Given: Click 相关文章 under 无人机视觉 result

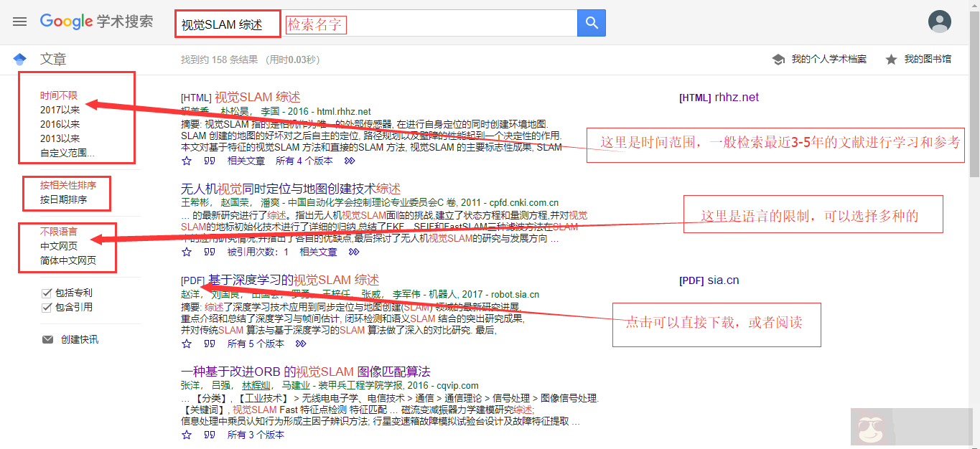Looking at the screenshot, I should pos(318,252).
